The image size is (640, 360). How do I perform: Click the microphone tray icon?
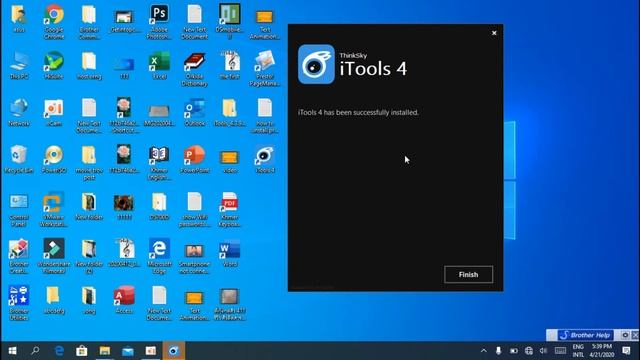tap(498, 351)
